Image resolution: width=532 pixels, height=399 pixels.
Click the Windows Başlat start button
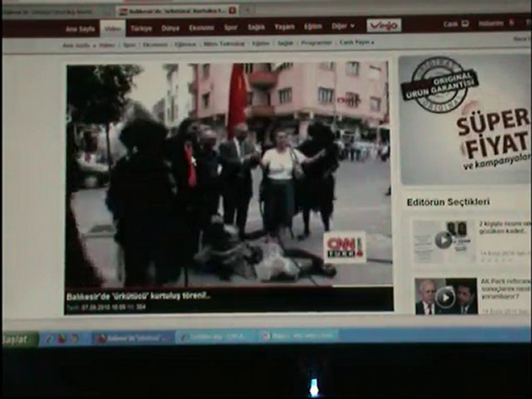(20, 340)
